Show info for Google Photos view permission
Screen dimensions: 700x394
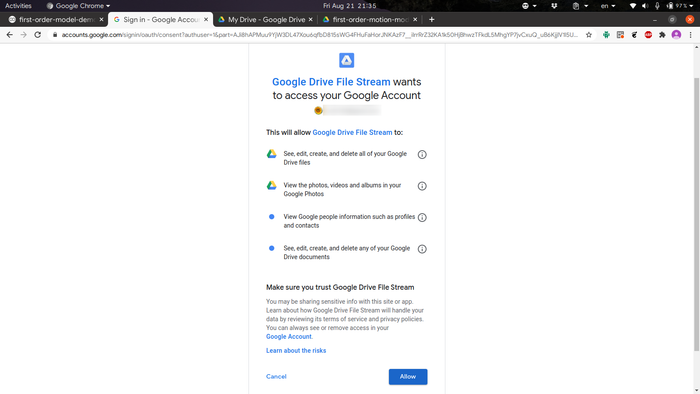422,186
